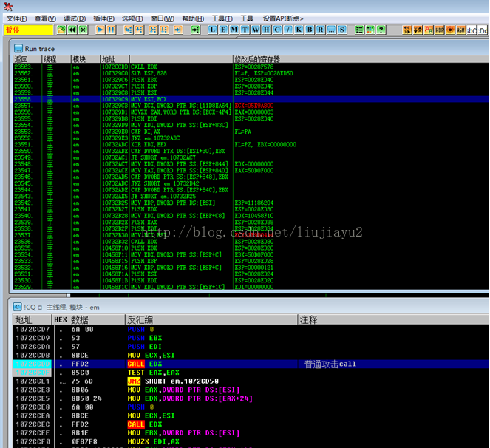The width and height of the screenshot is (490, 448).
Task: Open the 选项(T) options menu
Action: click(x=132, y=18)
